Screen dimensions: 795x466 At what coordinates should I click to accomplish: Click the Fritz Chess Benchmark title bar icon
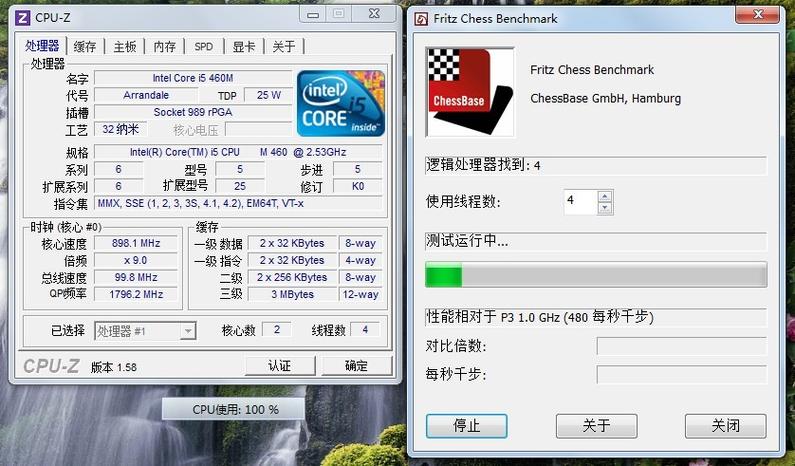pyautogui.click(x=421, y=19)
